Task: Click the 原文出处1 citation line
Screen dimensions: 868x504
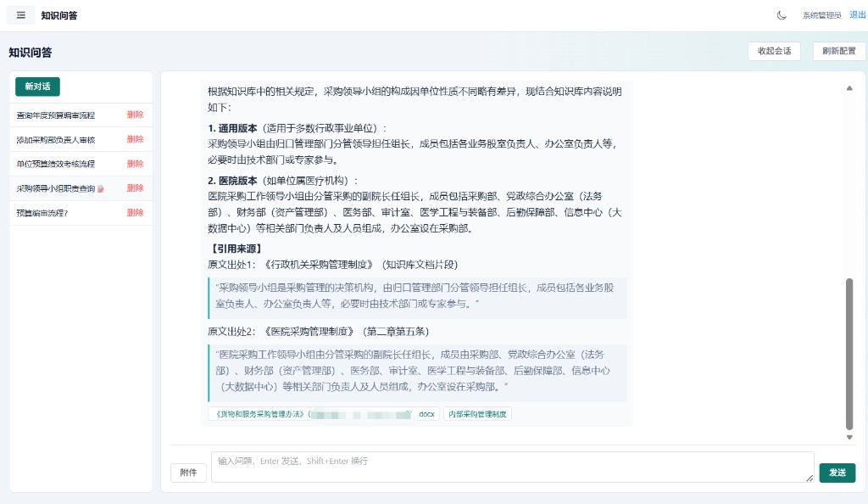Action: pyautogui.click(x=332, y=265)
